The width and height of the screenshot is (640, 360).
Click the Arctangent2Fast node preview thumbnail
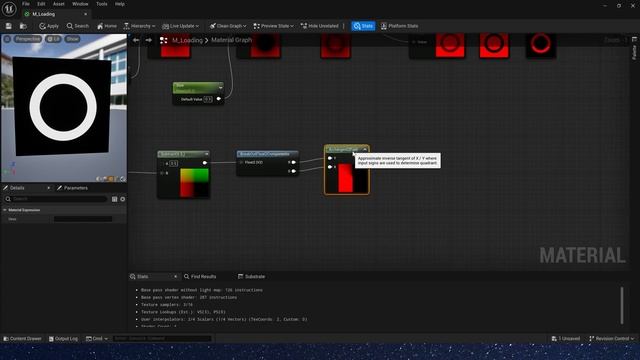[x=353, y=178]
